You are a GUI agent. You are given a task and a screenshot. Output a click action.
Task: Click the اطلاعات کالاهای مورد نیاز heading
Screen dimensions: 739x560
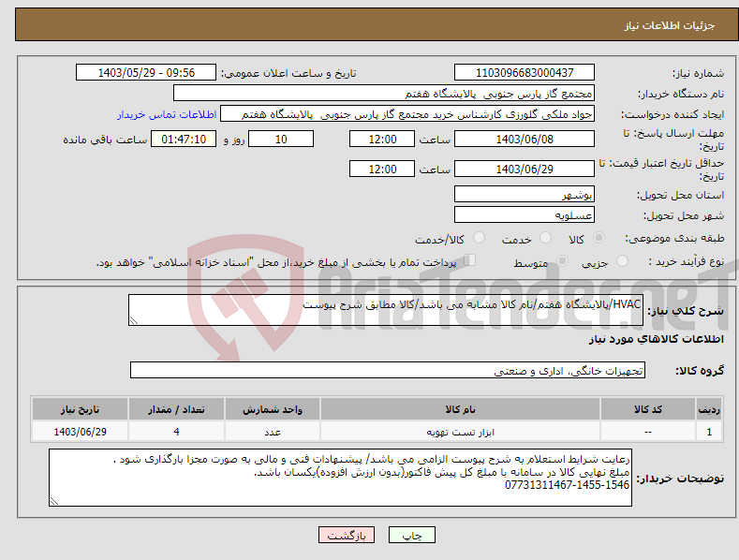coord(656,339)
